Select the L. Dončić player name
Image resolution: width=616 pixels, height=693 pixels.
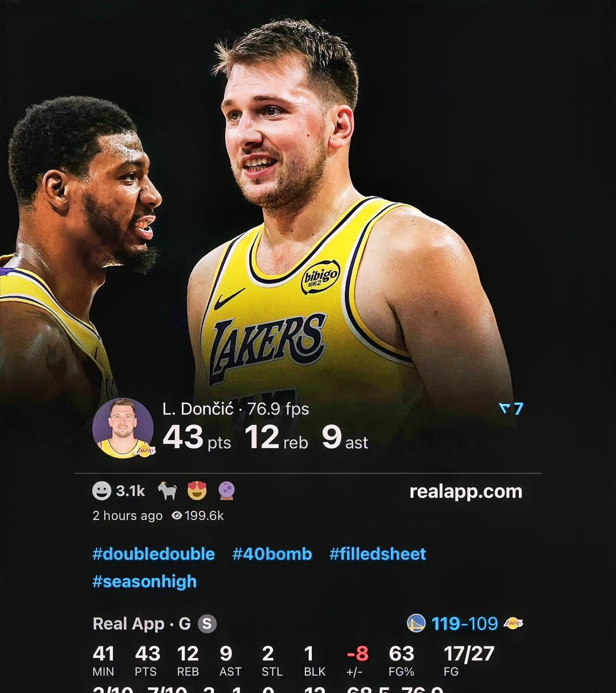point(198,409)
